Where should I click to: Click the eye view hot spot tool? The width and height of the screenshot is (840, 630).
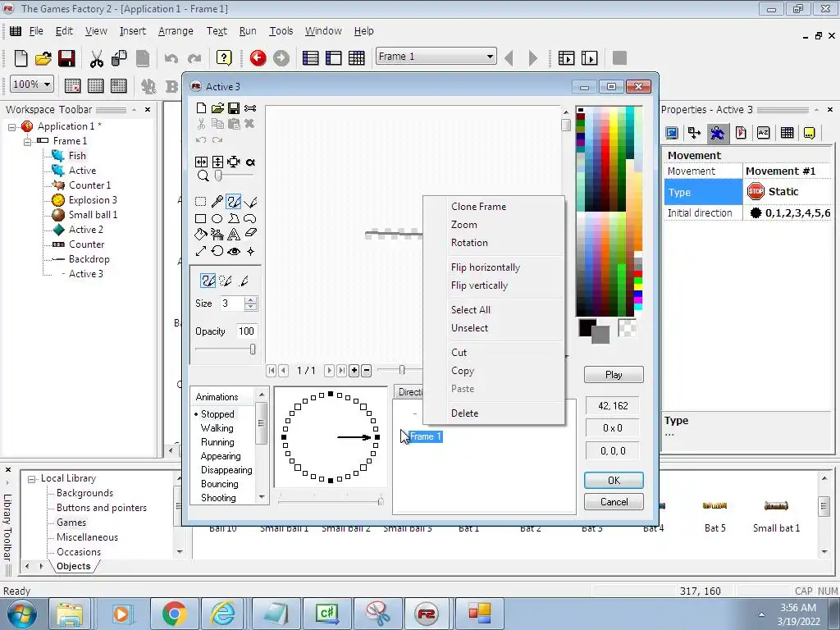[234, 251]
